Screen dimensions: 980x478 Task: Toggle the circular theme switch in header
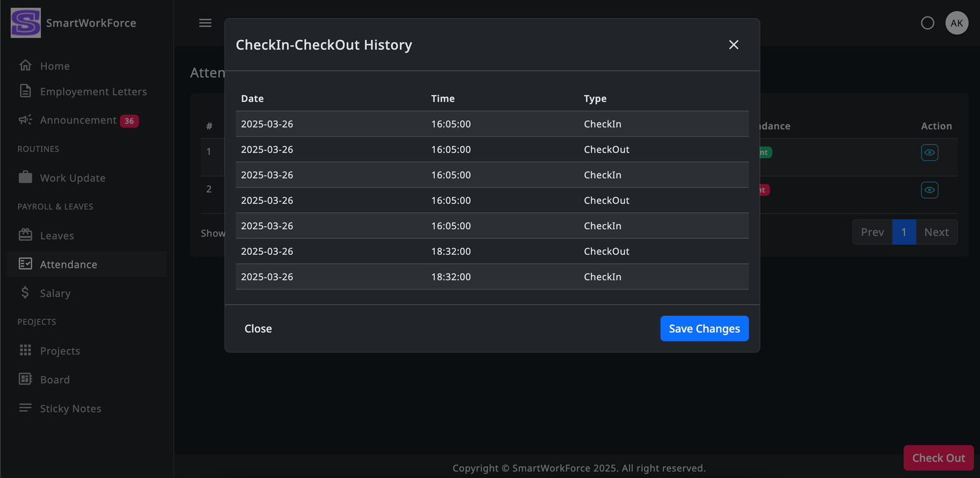(x=927, y=23)
